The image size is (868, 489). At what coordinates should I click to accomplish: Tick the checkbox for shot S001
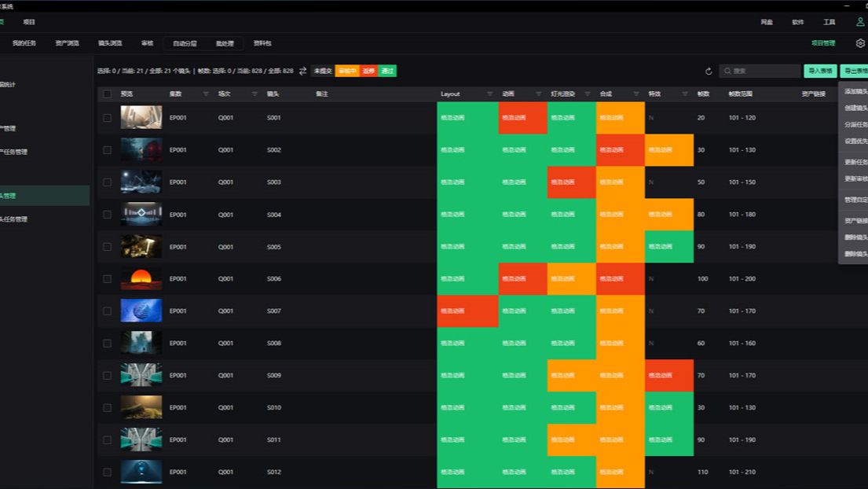(x=108, y=118)
